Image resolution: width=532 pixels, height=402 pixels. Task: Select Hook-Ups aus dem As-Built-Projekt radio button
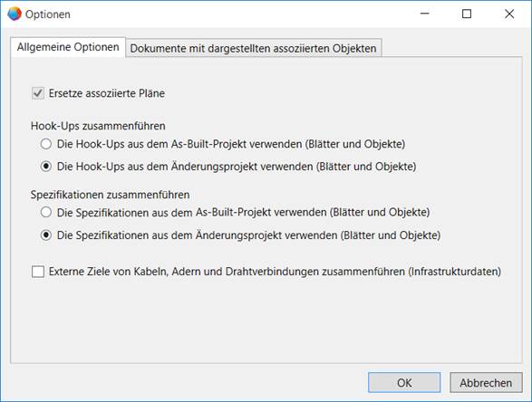coord(46,144)
